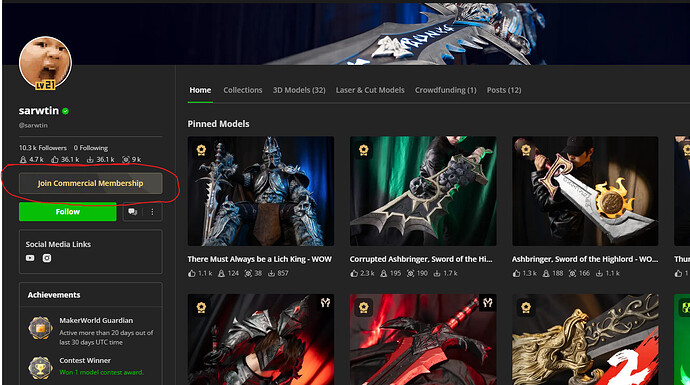Click the like icon under Corrupted Ashbringer

pyautogui.click(x=354, y=273)
